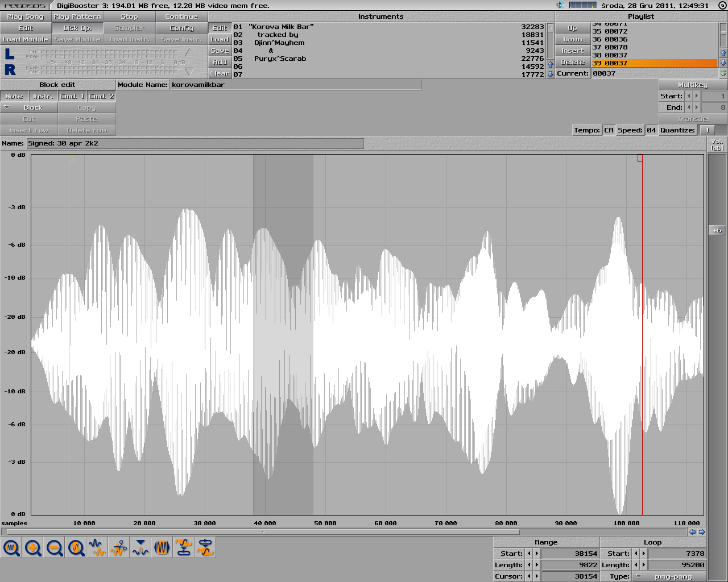This screenshot has width=728, height=582.
Task: Click the system tray icon left of the clock
Action: pos(560,5)
